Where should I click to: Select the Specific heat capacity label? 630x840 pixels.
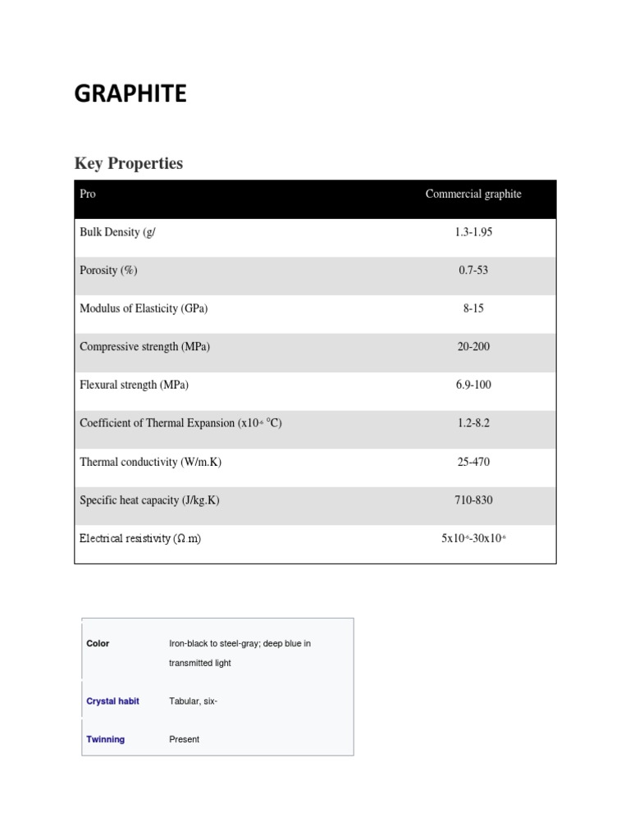149,500
